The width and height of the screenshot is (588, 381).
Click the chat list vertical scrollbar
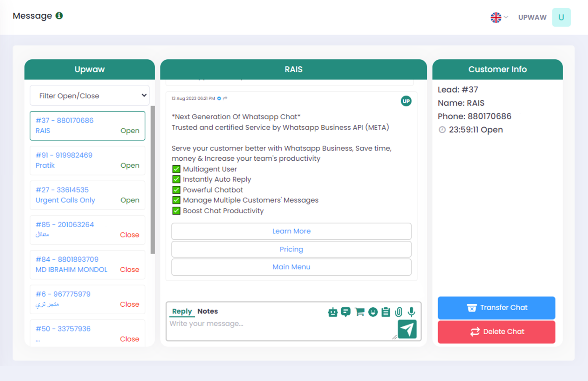click(153, 180)
